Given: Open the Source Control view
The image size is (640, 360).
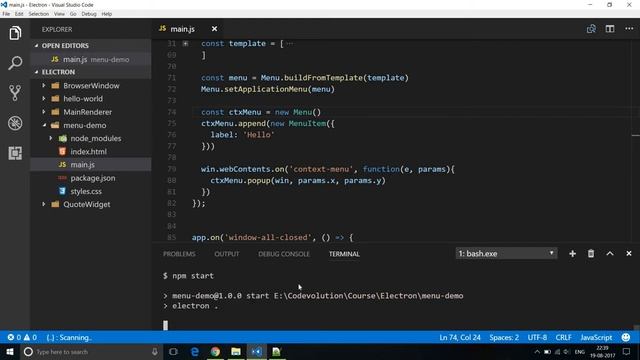Looking at the screenshot, I should [15, 93].
